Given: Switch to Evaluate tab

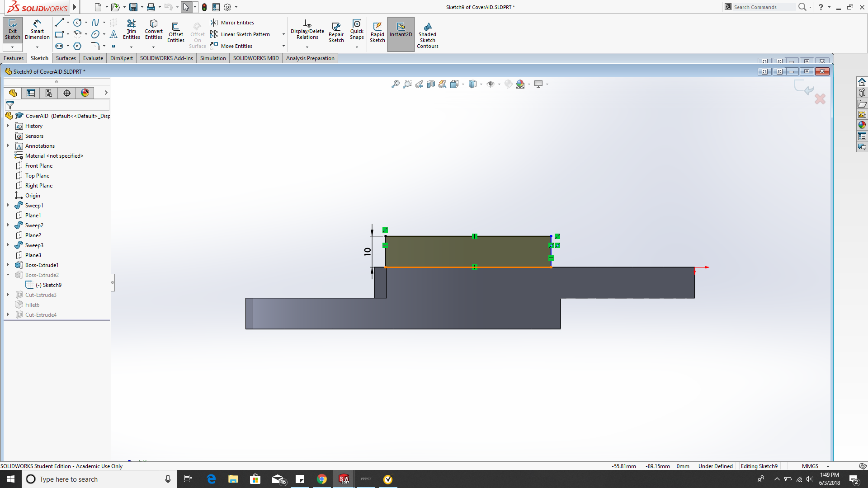Looking at the screenshot, I should [93, 58].
